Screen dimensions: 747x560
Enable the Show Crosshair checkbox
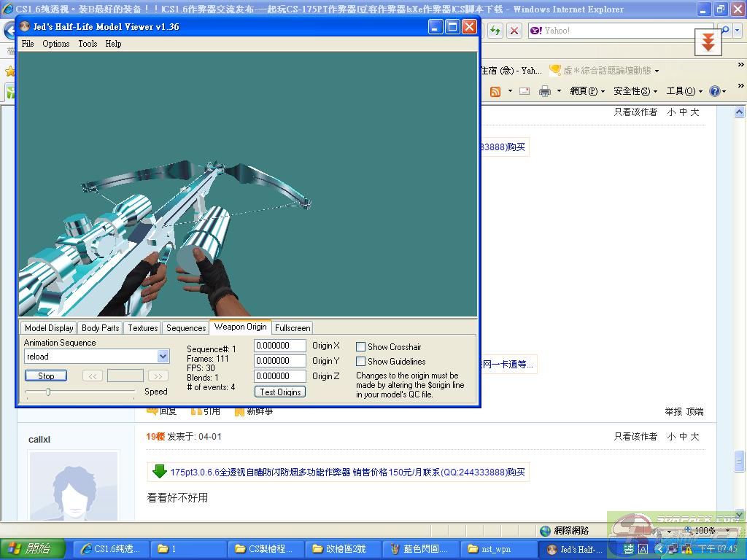[x=360, y=347]
